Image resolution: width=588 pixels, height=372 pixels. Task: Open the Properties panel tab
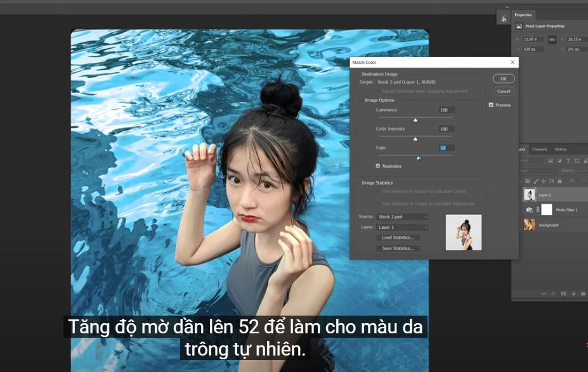click(523, 15)
